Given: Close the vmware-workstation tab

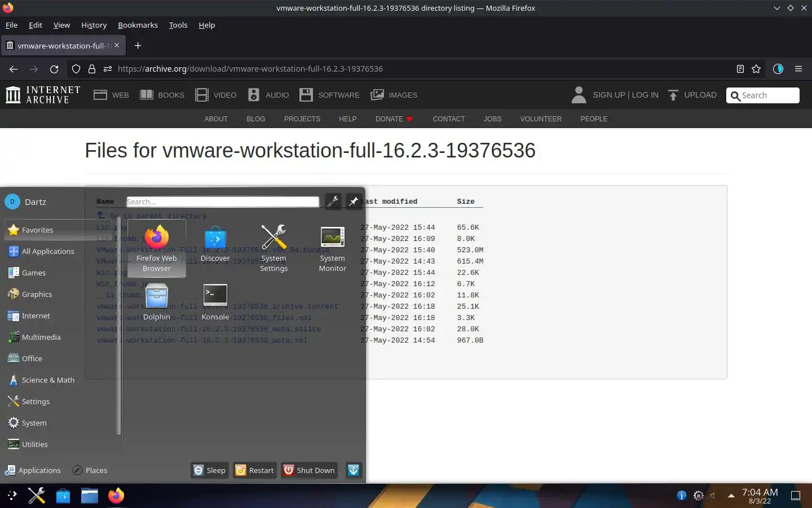Looking at the screenshot, I should [117, 45].
